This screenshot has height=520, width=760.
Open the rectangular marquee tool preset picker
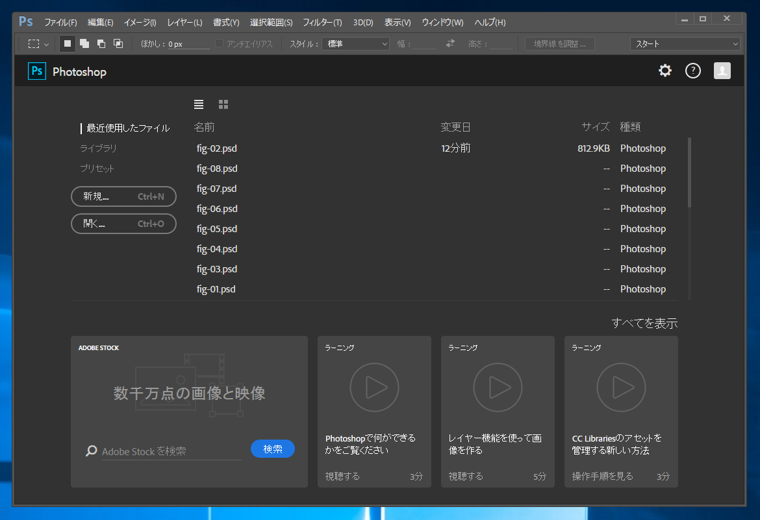[x=38, y=44]
